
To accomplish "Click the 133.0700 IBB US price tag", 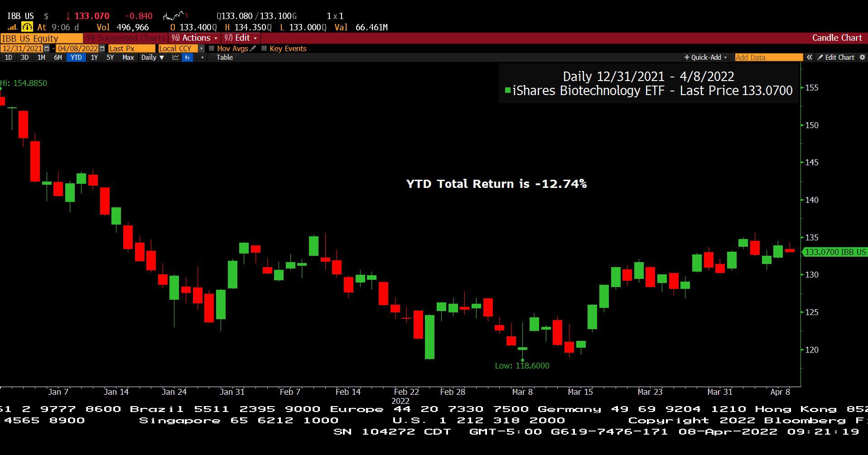I will click(835, 252).
